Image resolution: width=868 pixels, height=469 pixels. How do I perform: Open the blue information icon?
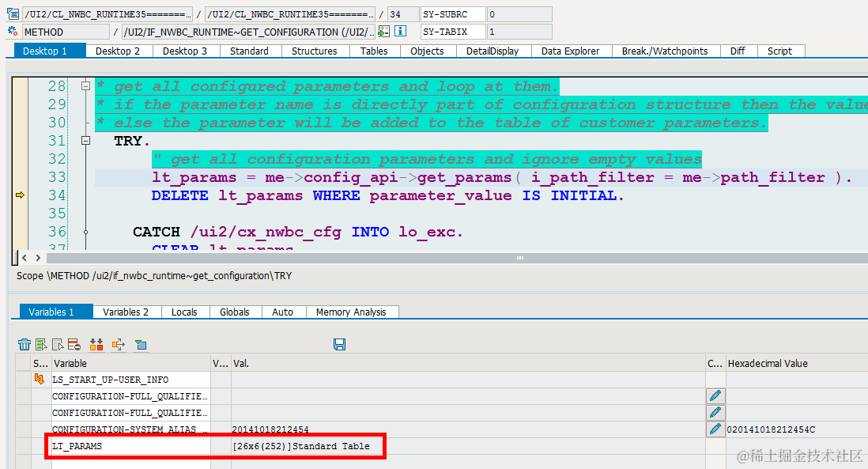pos(400,31)
